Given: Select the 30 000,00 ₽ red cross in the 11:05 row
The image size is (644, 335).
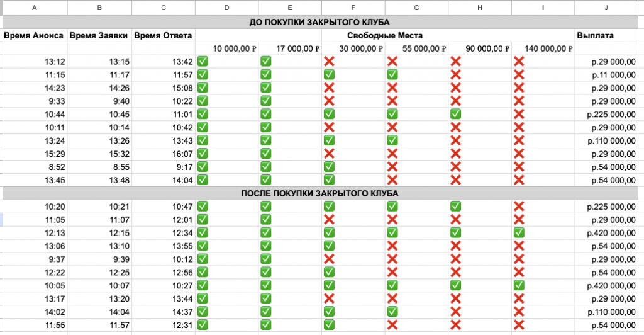Looking at the screenshot, I should pos(329,220).
